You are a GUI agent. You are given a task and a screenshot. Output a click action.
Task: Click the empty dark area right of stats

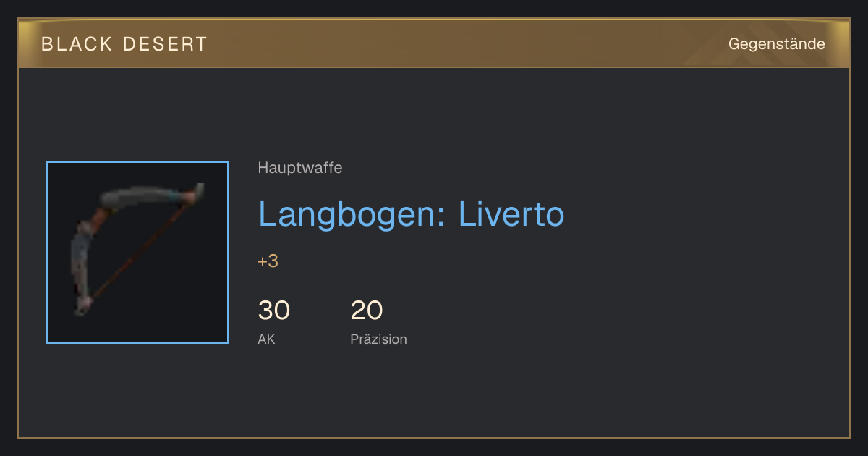[622, 318]
